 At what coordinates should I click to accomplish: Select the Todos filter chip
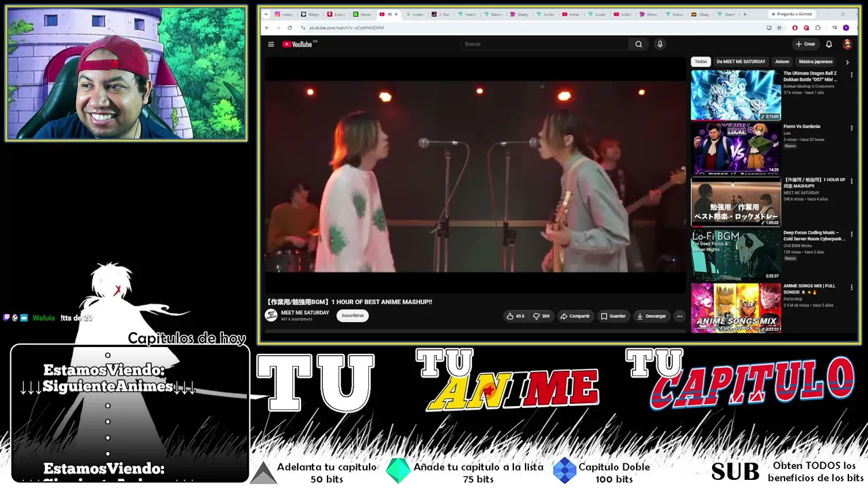pyautogui.click(x=701, y=62)
